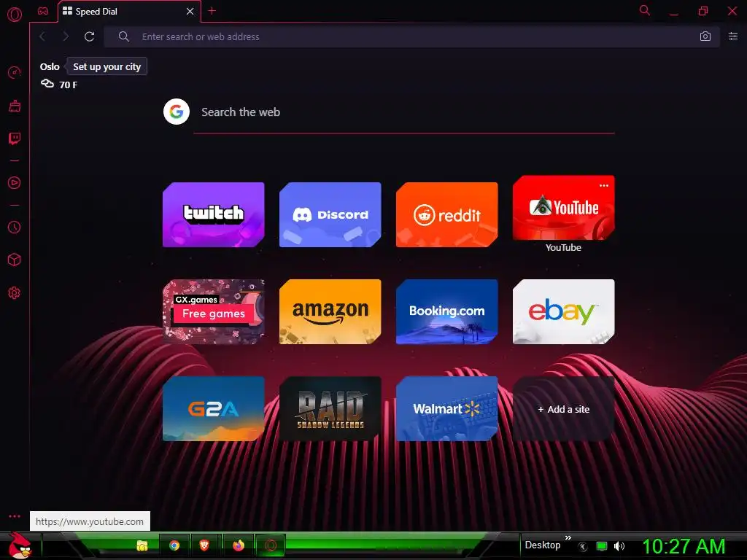Image resolution: width=747 pixels, height=560 pixels.
Task: Close the Speed Dial tab
Action: [190, 12]
